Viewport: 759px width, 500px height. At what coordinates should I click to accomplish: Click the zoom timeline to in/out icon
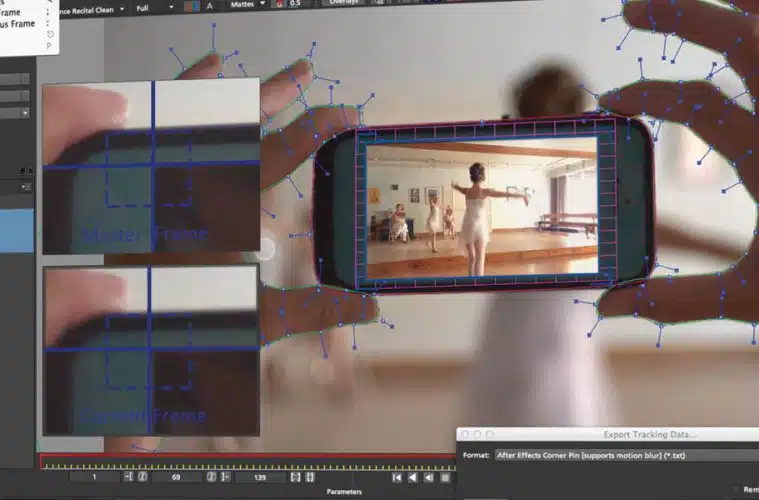coord(294,478)
